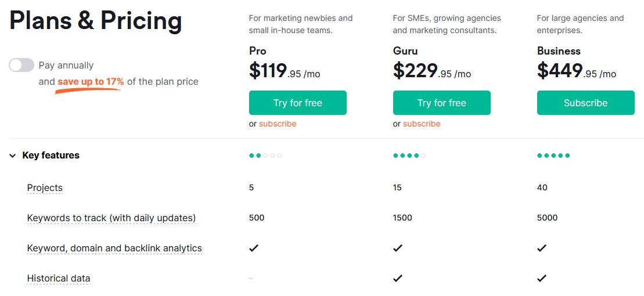644x296 pixels.
Task: Click the Pro plan backlink analytics checkmark
Action: [254, 248]
